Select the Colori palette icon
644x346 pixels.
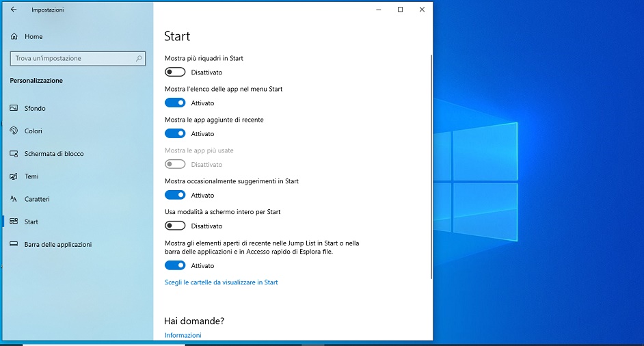pos(14,131)
